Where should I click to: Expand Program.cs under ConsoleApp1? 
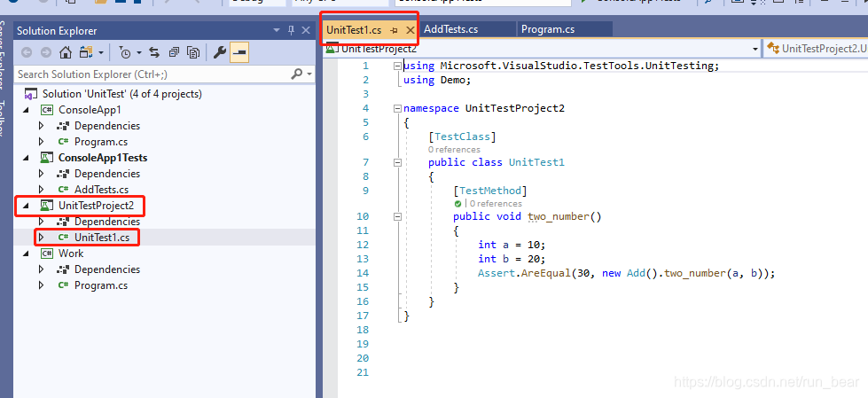41,142
